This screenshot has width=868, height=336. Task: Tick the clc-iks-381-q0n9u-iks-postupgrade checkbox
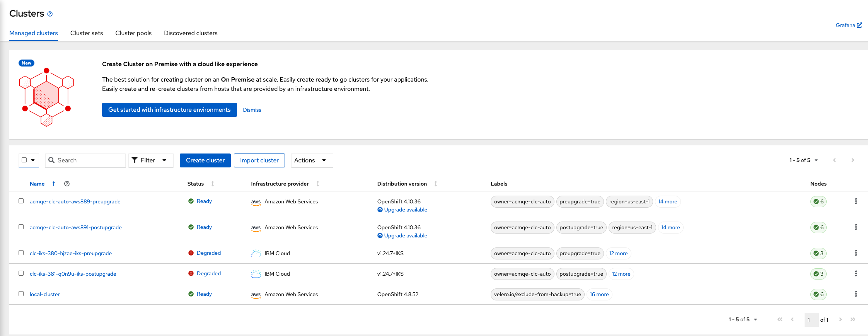click(21, 273)
